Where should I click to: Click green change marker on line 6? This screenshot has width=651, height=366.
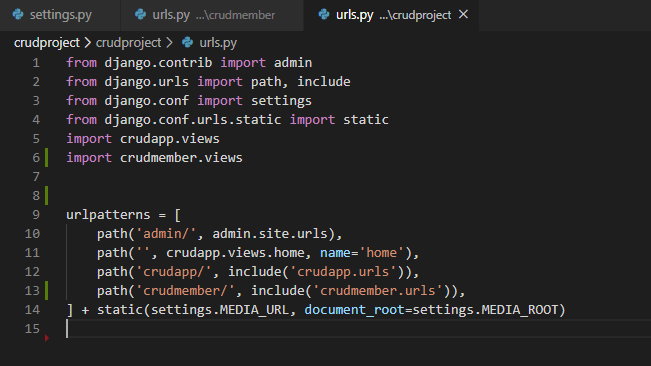point(46,158)
